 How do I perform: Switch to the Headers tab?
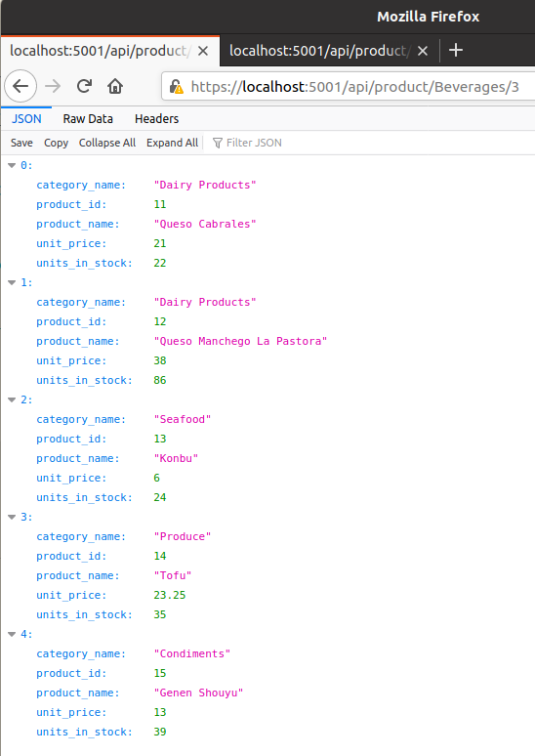click(x=156, y=118)
